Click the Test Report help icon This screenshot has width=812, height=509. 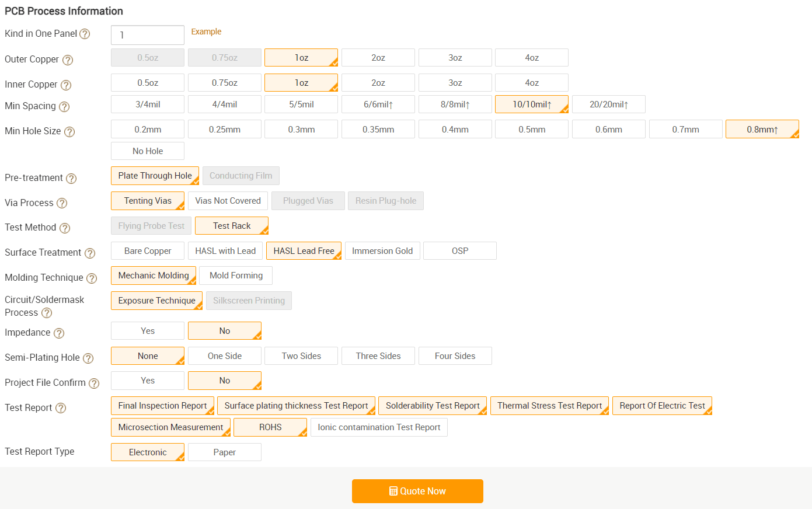(x=61, y=408)
